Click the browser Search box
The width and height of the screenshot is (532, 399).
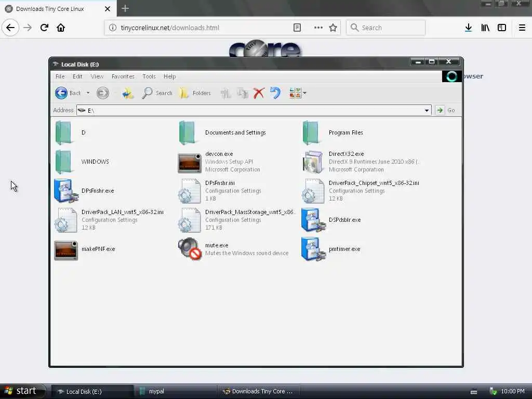[386, 28]
